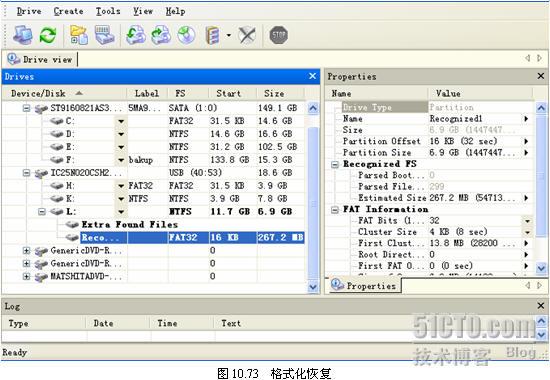Open the Cluster Size value dropdown
Viewport: 550px width, 380px height.
(528, 232)
